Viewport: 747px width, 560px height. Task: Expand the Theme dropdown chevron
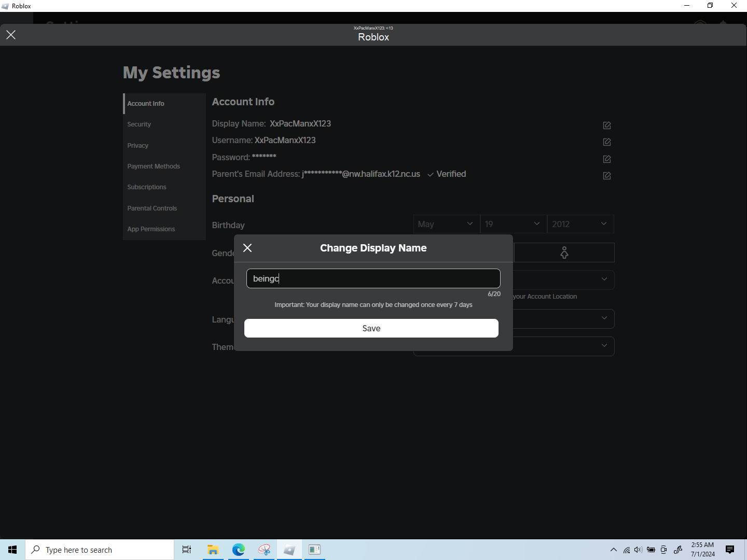tap(604, 346)
